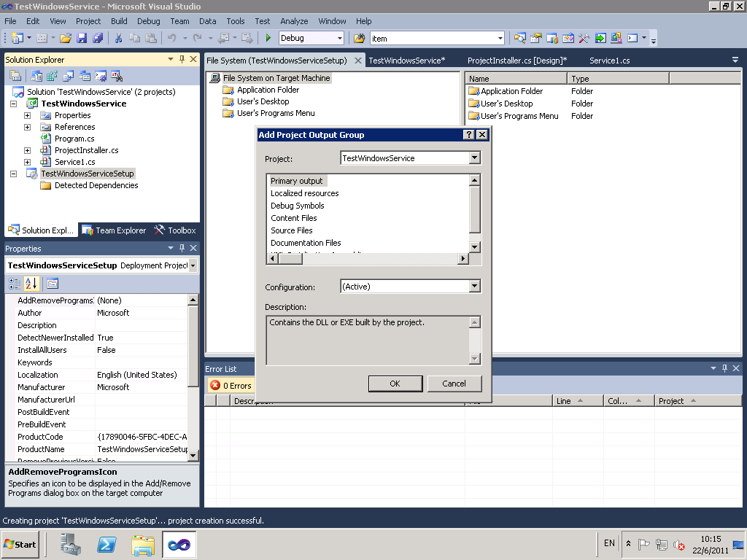Open the Debug menu
This screenshot has height=560, width=747.
(149, 21)
